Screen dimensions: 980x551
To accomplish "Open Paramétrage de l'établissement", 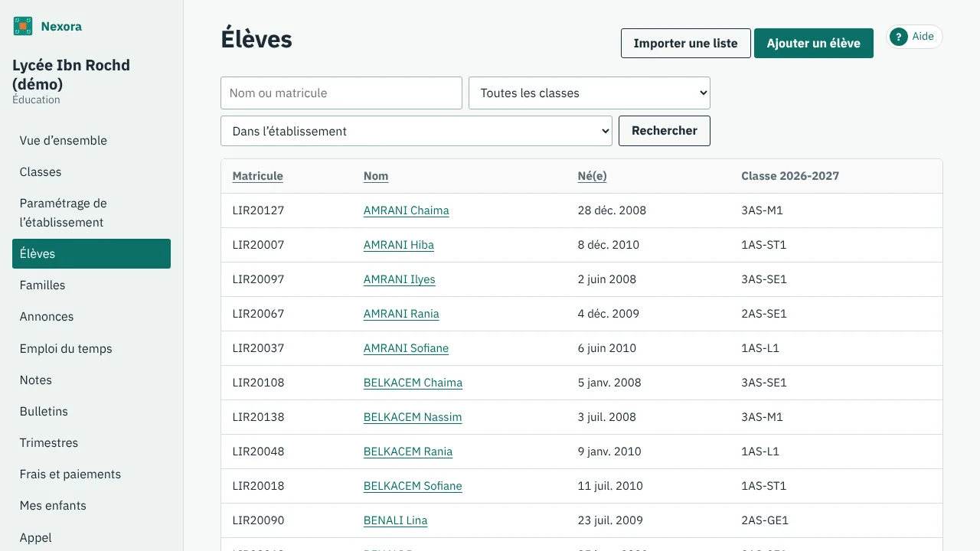I will click(x=91, y=213).
